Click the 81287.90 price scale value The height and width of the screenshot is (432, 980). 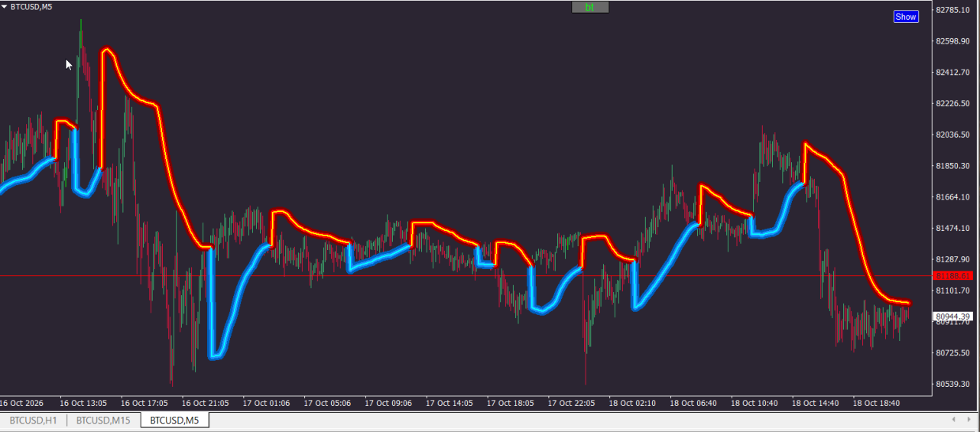point(953,260)
